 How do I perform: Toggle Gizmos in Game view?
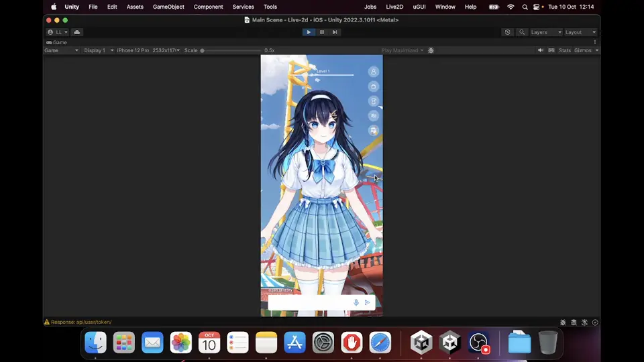coord(583,50)
